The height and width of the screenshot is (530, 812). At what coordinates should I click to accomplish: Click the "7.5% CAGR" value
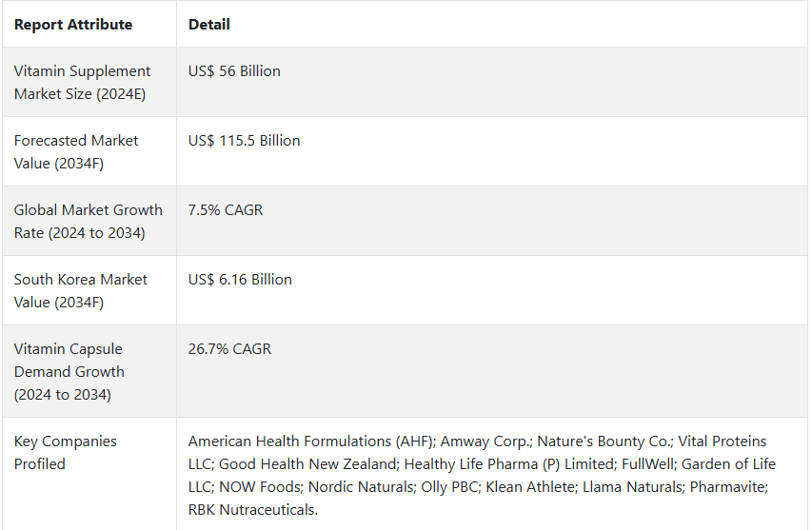click(226, 210)
